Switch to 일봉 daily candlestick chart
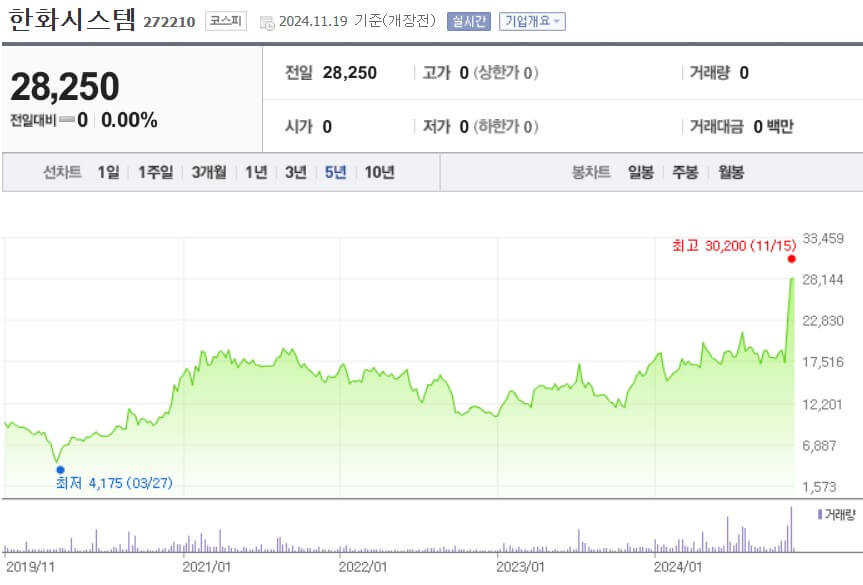Image resolution: width=863 pixels, height=585 pixels. click(x=641, y=172)
